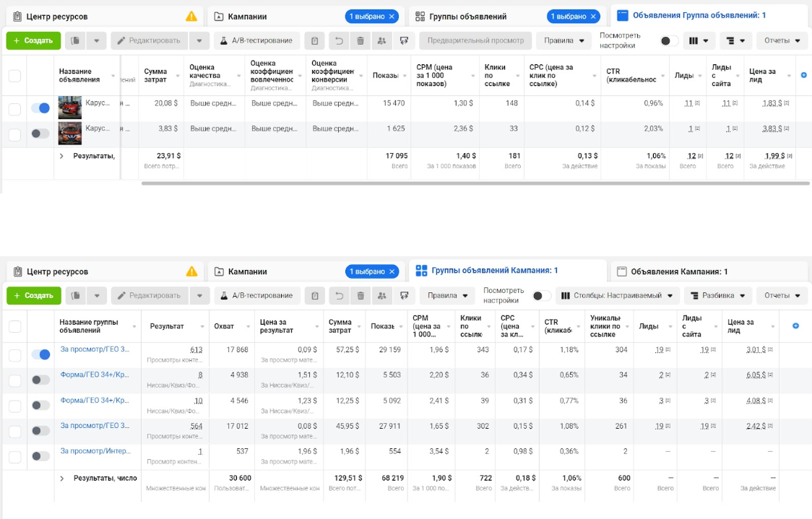Click the 0,96% CTR value in the ads table
This screenshot has height=519, width=812.
click(x=654, y=103)
